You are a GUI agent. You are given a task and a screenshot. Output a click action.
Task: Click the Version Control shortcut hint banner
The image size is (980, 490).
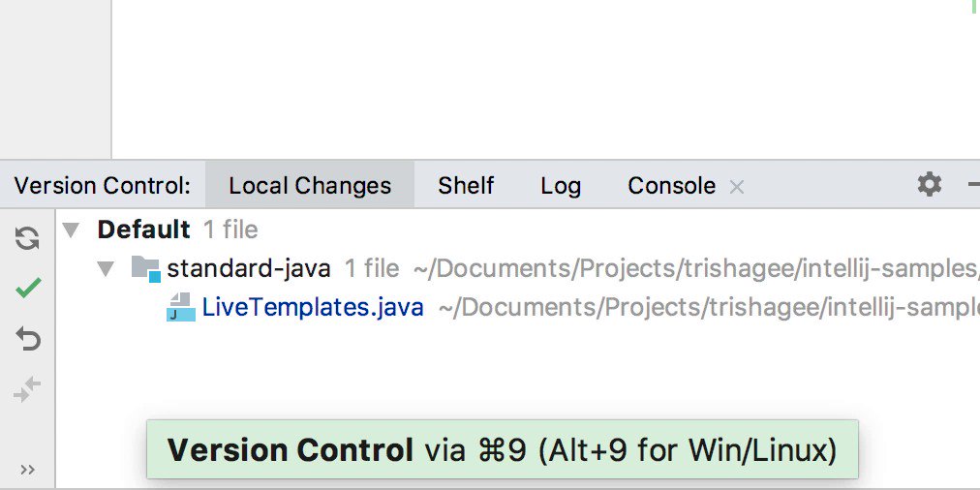(x=502, y=450)
